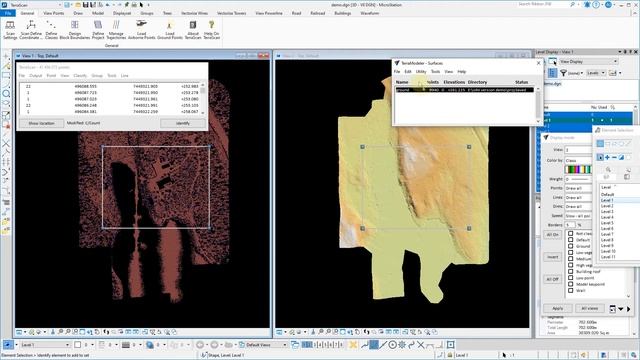The height and width of the screenshot is (360, 640).
Task: Click the save icon in quick access toolbar
Action: [86, 5]
